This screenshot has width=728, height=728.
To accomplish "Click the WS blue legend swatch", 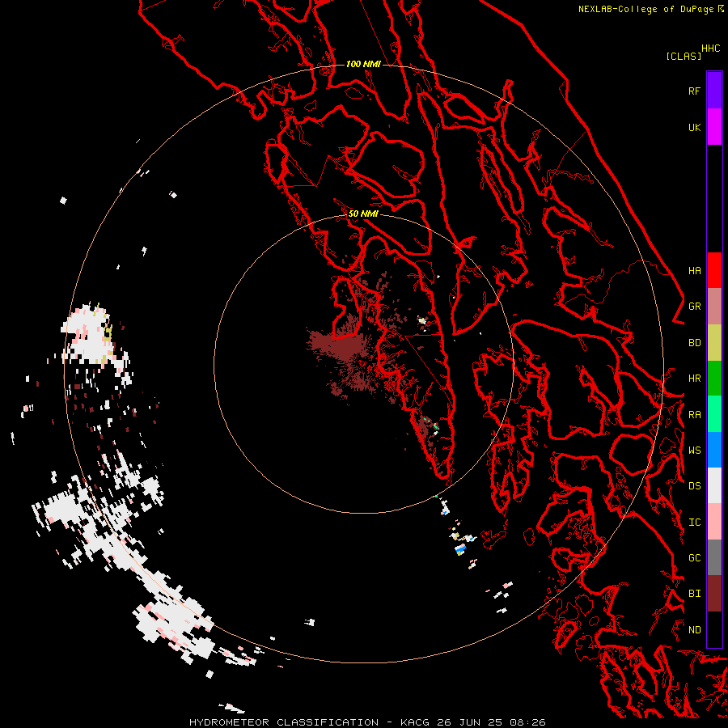I will [714, 450].
